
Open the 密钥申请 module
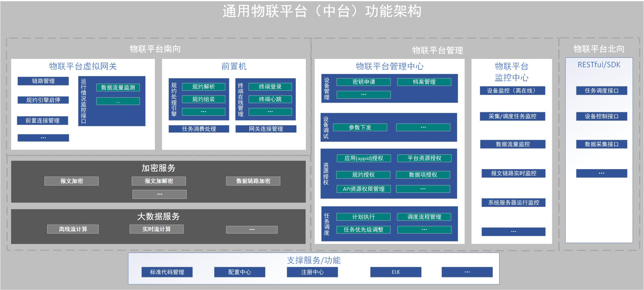tap(363, 82)
